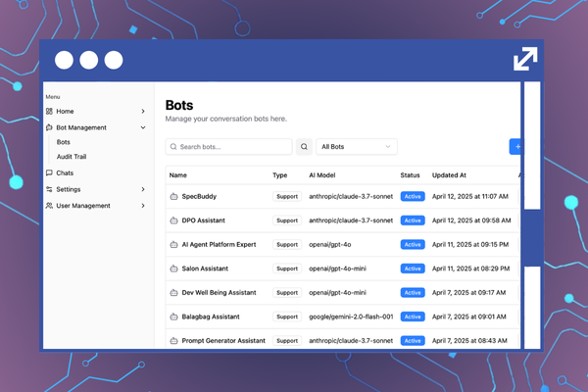
Task: Open the AI Agent Platform Expert bot
Action: (219, 245)
